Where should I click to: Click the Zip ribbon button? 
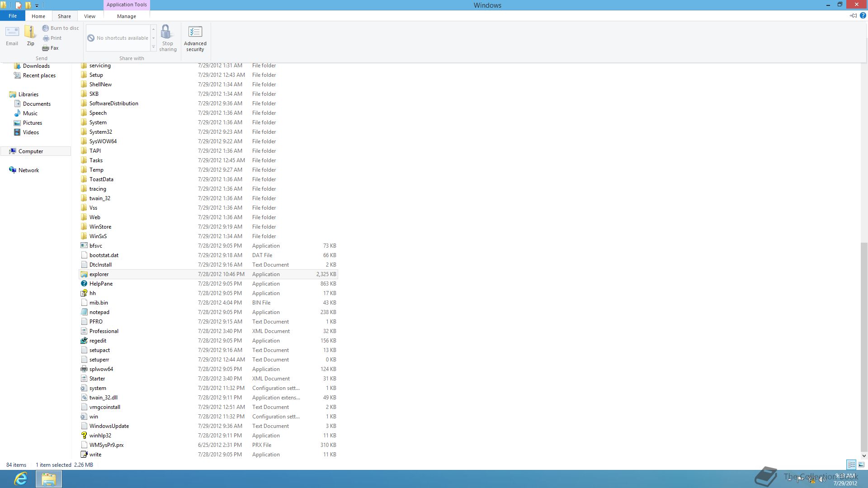30,35
